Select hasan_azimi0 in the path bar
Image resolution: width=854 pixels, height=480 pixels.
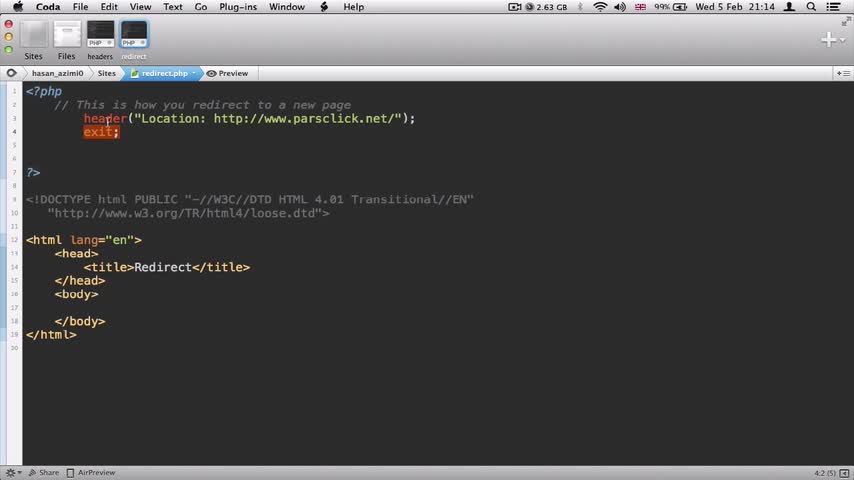pos(57,73)
